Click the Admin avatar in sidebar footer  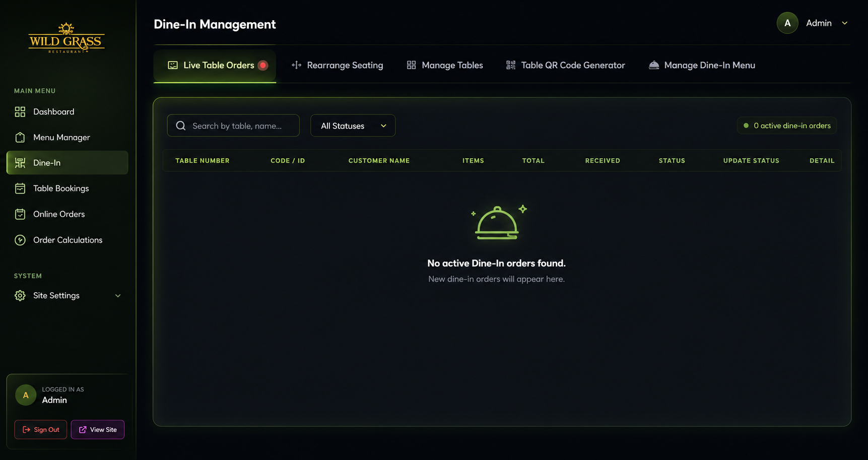[26, 395]
